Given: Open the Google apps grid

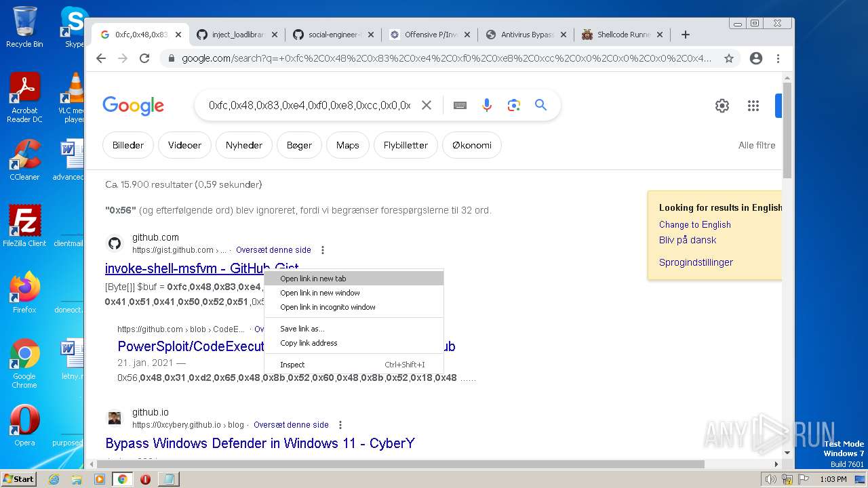Looking at the screenshot, I should coord(753,106).
